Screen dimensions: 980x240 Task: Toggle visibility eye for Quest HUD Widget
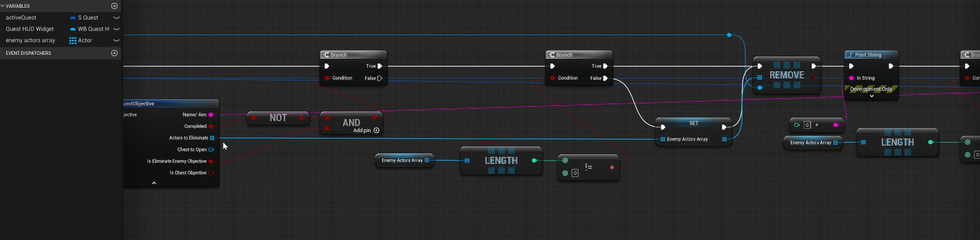coord(116,29)
